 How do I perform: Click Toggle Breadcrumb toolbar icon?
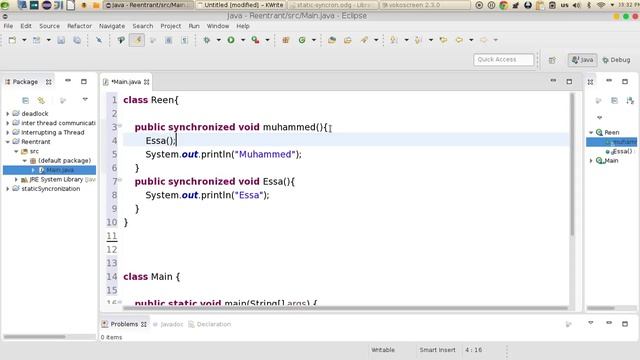click(x=121, y=40)
